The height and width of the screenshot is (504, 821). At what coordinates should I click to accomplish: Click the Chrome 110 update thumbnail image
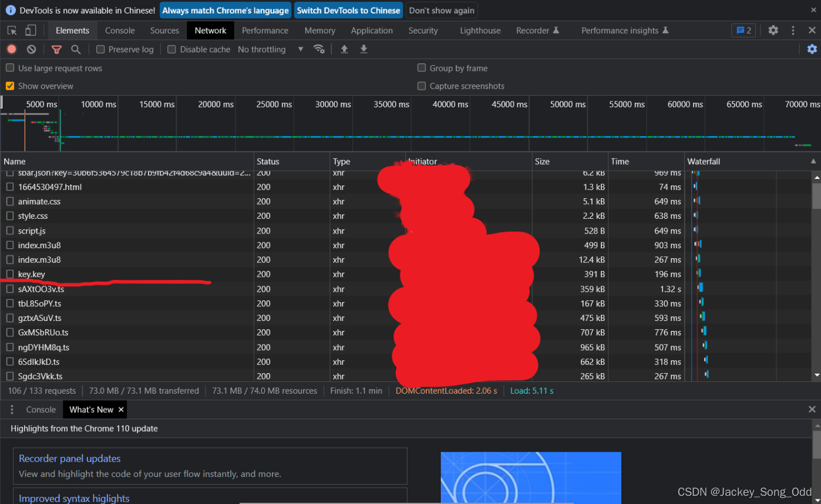(x=531, y=478)
